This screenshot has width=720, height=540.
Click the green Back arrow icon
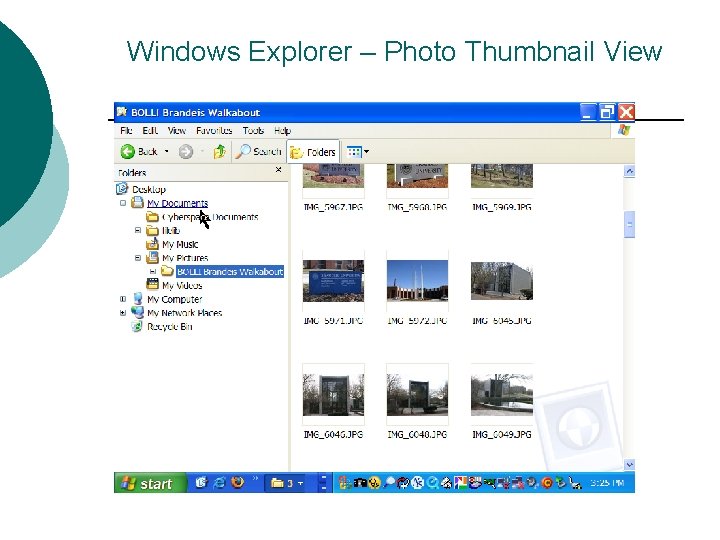click(127, 152)
